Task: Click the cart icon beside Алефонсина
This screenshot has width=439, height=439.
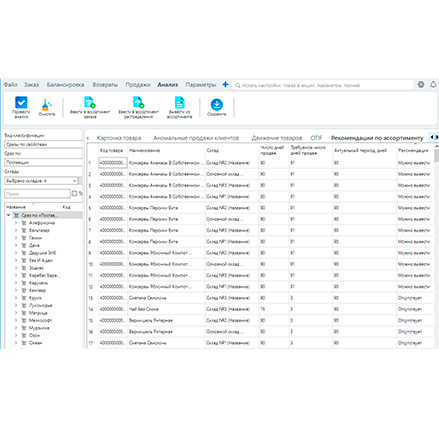Action: pyautogui.click(x=24, y=223)
